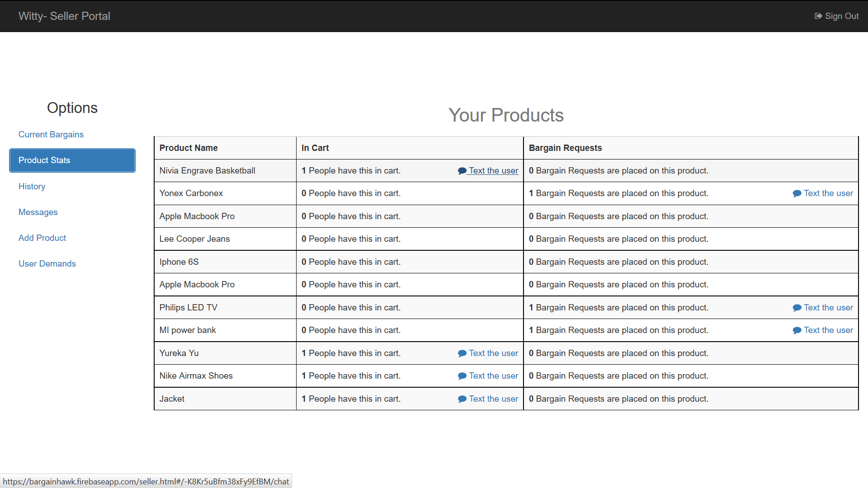The height and width of the screenshot is (488, 868).
Task: Open Add Product page
Action: 42,238
